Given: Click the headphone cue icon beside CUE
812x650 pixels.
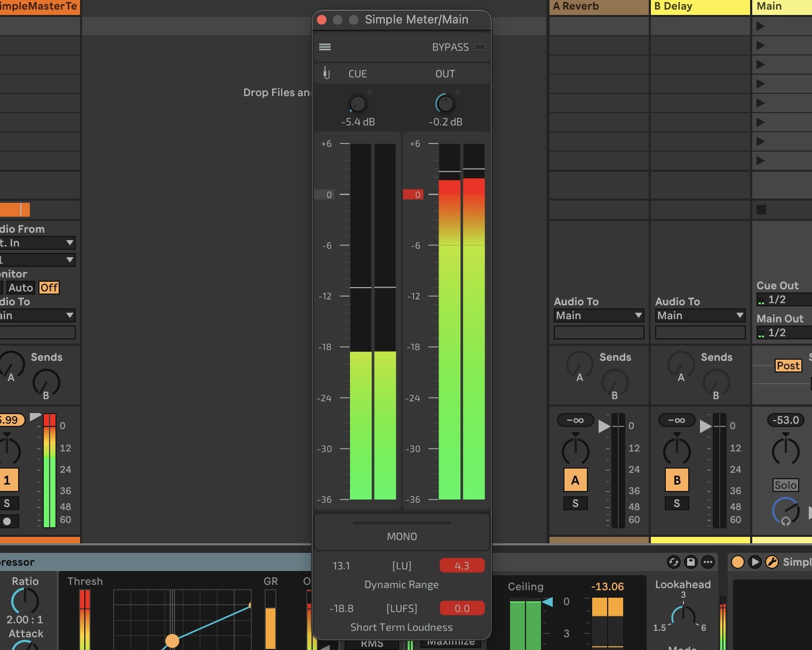Looking at the screenshot, I should point(327,74).
